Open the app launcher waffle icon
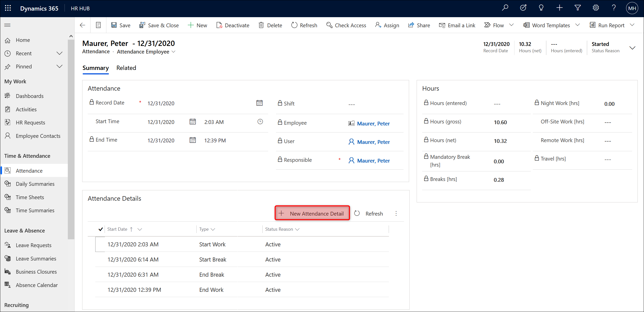This screenshot has height=312, width=644. 8,8
